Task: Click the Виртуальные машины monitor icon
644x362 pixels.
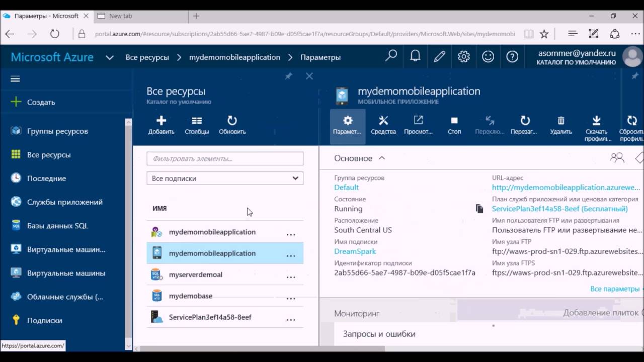Action: pos(16,273)
